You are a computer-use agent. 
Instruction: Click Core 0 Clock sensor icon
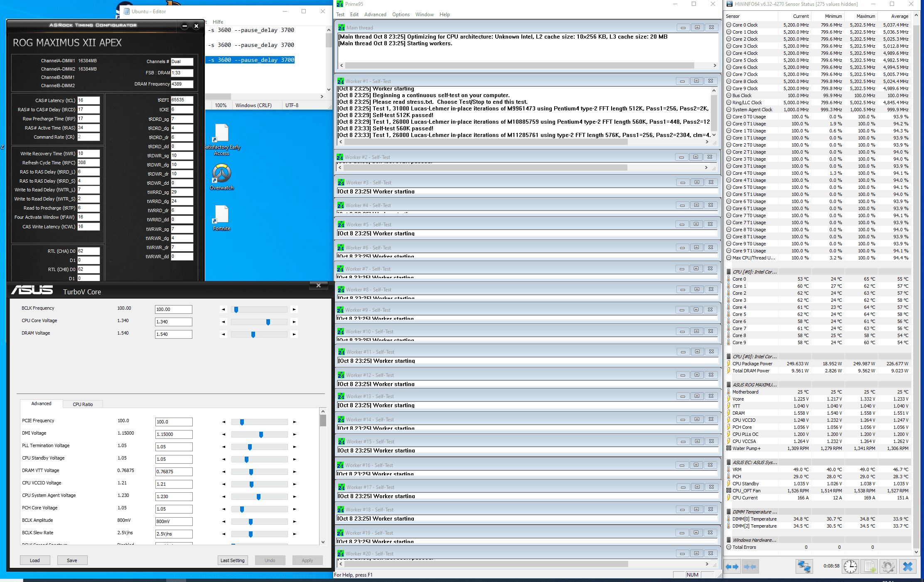click(729, 25)
